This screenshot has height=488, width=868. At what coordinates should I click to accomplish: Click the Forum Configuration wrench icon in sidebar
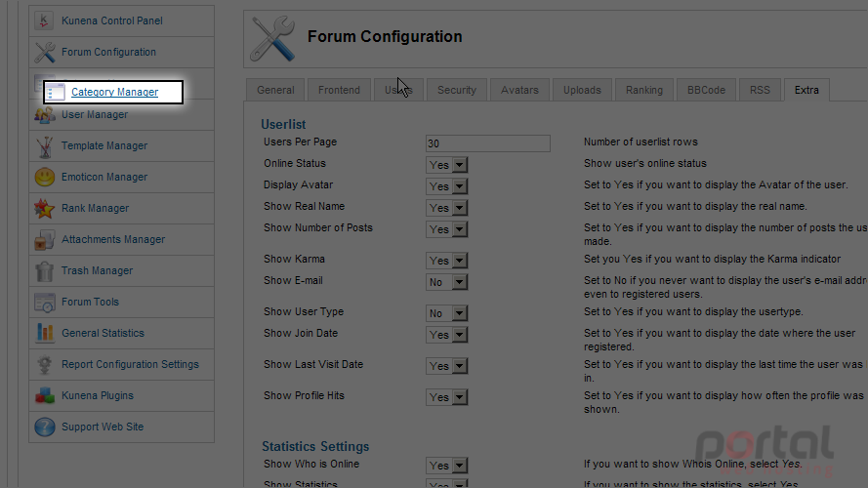[44, 52]
